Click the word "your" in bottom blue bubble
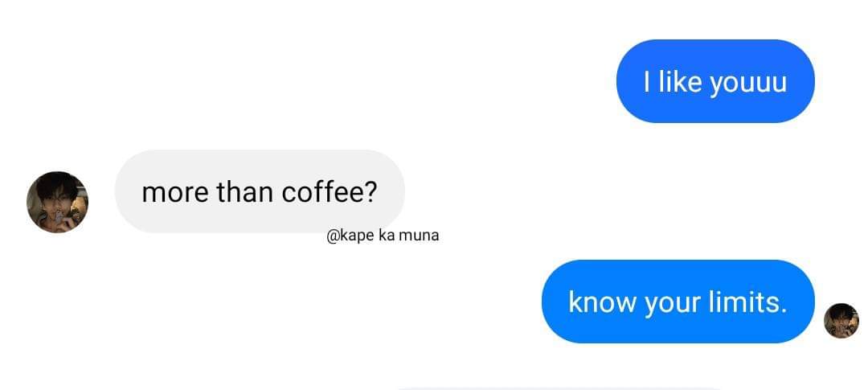868x390 pixels. 673,304
